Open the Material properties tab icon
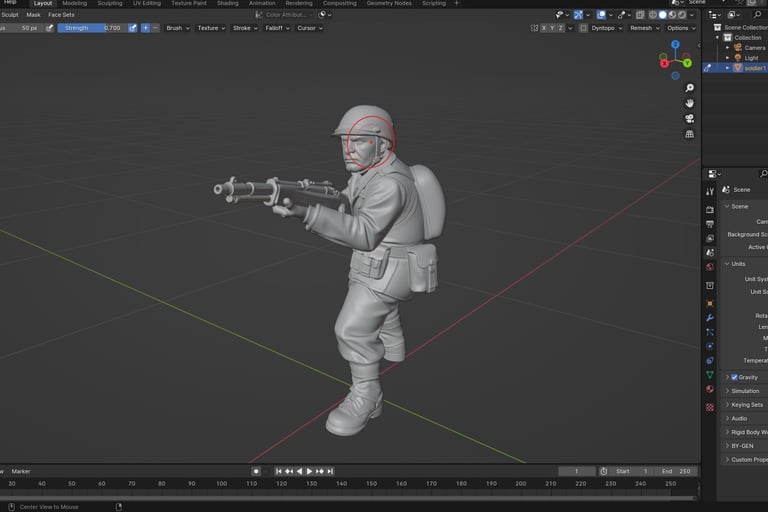Screen dimensions: 768x512 710,389
